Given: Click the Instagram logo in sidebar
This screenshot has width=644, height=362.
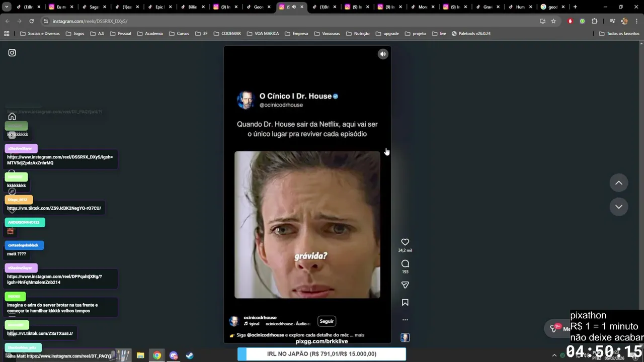Looking at the screenshot, I should pyautogui.click(x=12, y=53).
